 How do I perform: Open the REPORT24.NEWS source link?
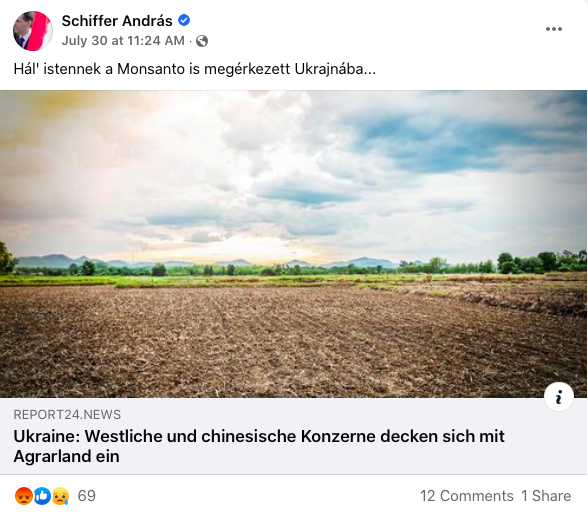pyautogui.click(x=67, y=414)
